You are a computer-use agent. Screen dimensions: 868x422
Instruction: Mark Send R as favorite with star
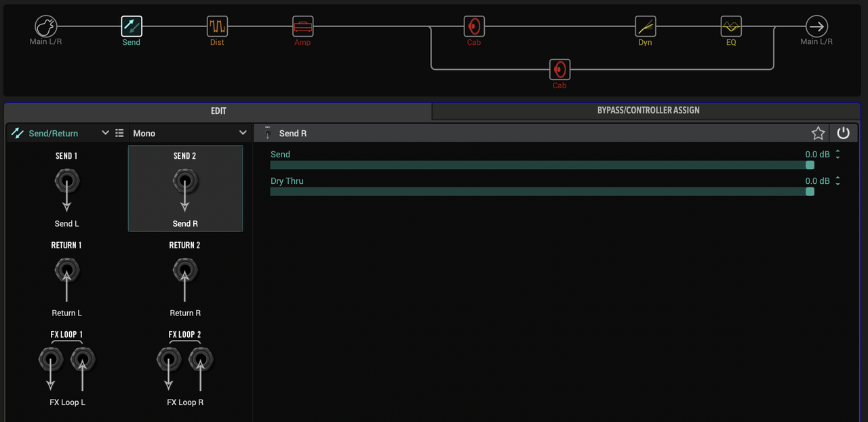click(818, 133)
